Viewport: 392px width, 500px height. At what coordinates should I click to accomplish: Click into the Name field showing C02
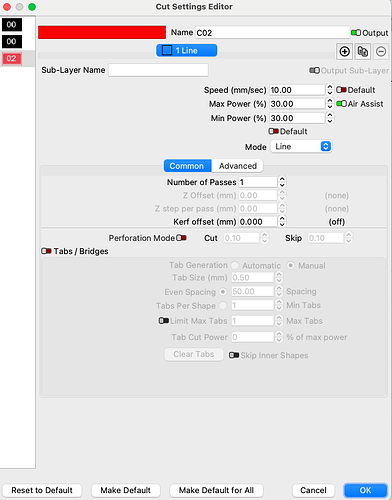272,33
